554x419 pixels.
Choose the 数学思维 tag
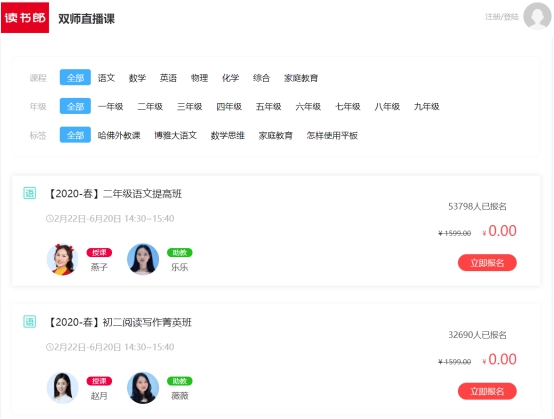228,135
